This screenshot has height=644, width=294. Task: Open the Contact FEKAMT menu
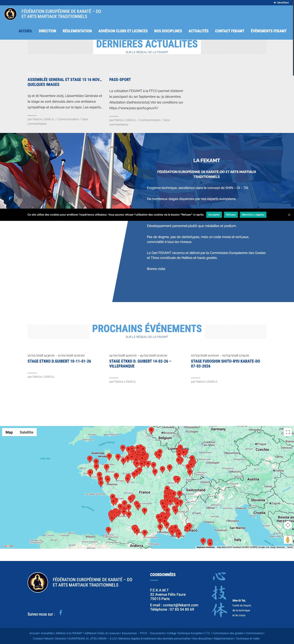pos(230,31)
